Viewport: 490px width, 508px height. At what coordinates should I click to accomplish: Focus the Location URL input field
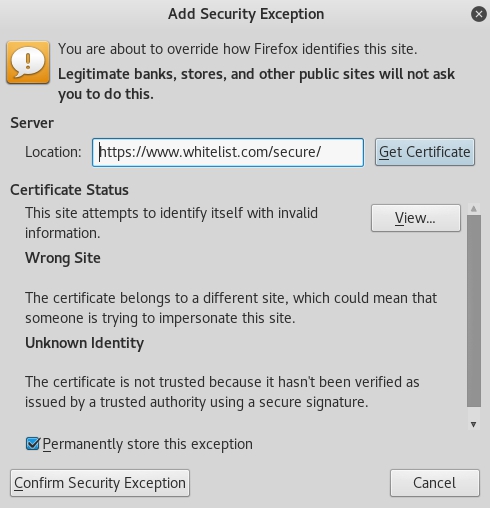[x=228, y=152]
